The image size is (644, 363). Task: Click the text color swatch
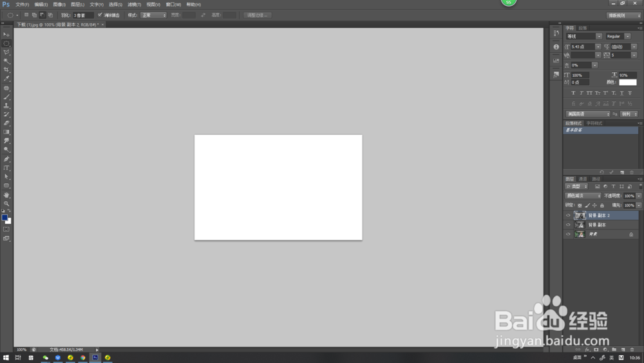[627, 83]
